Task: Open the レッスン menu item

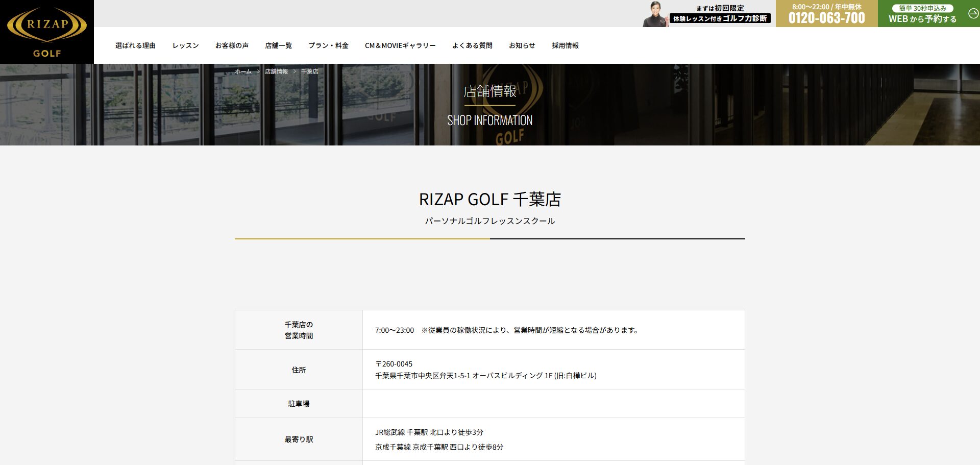Action: (185, 45)
